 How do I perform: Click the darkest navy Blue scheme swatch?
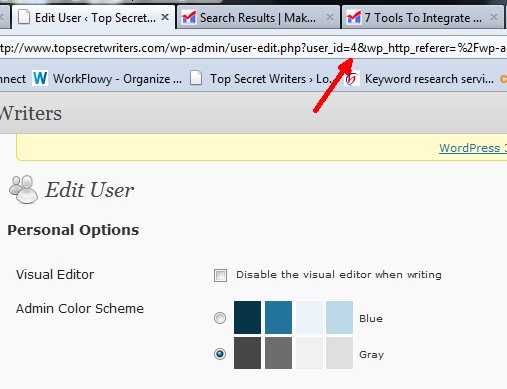click(247, 317)
